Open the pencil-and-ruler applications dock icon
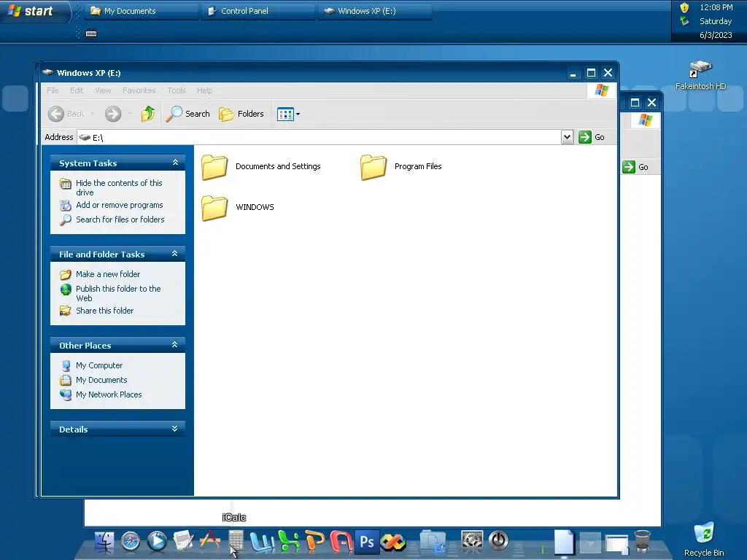 [209, 542]
